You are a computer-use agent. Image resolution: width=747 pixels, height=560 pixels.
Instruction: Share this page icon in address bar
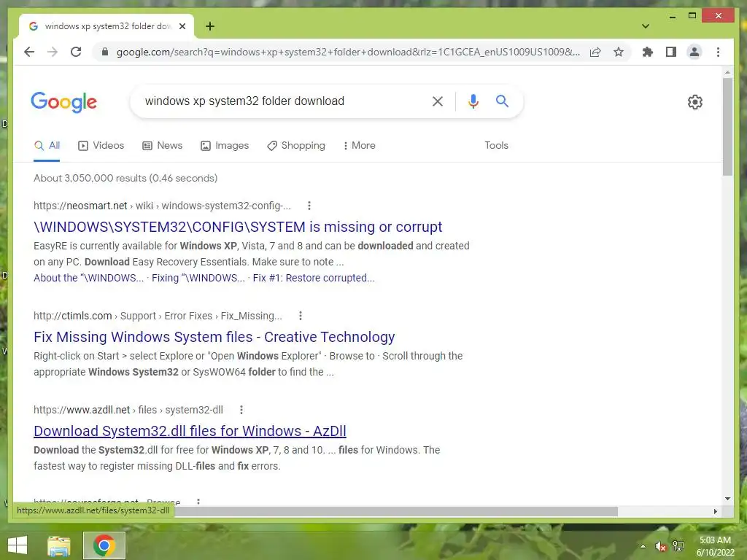595,52
